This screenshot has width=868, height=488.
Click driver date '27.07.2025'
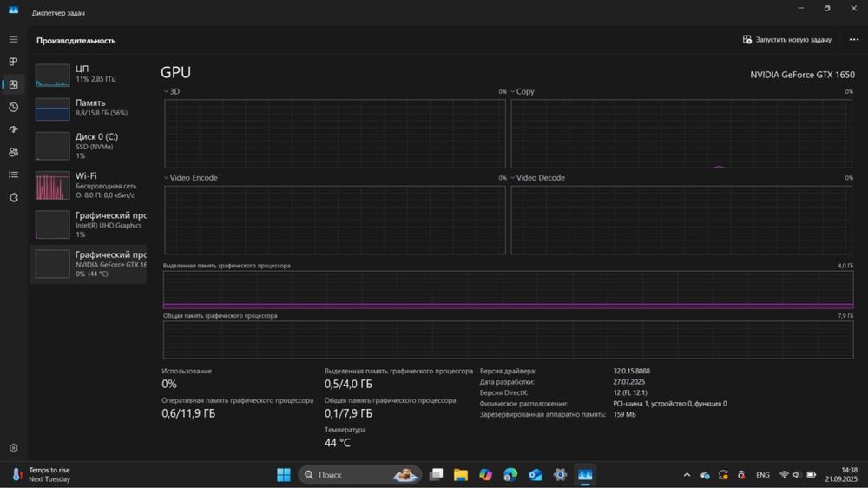pos(628,382)
